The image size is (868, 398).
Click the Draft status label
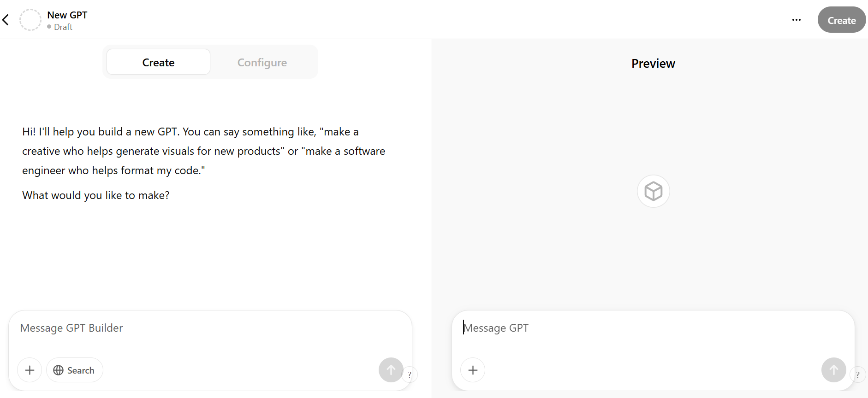63,27
